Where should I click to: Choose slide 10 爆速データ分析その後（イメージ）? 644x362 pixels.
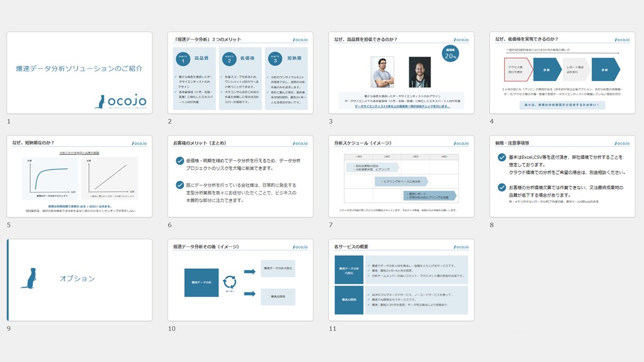coord(240,280)
